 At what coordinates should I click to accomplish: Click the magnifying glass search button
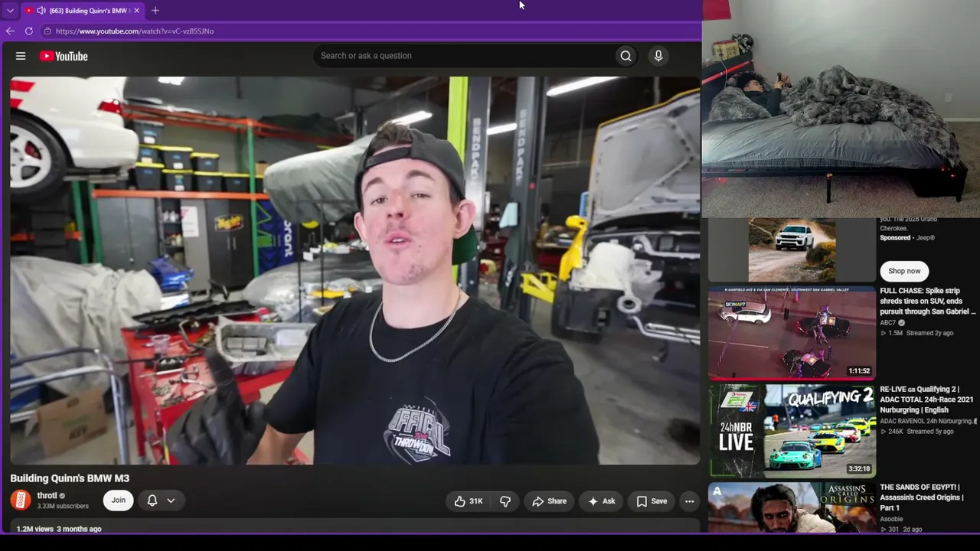coord(626,56)
